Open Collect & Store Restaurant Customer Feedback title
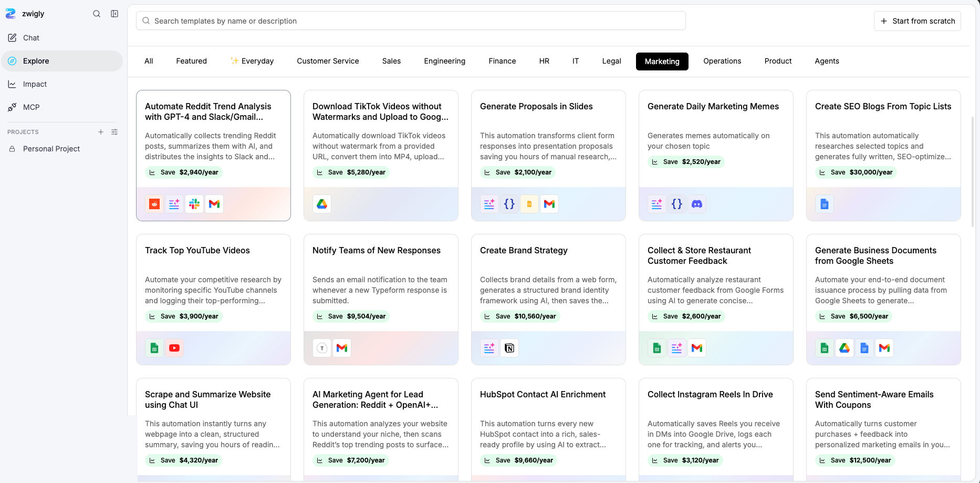 coord(700,255)
